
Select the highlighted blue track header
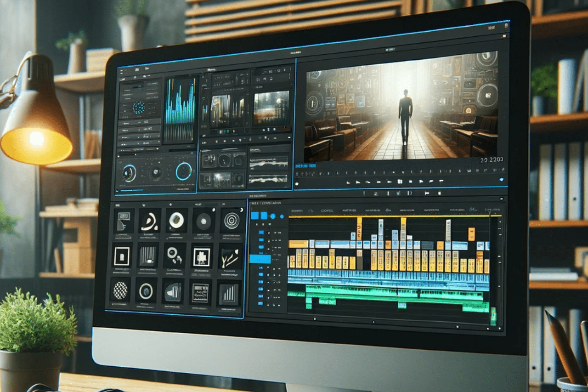[x=260, y=259]
